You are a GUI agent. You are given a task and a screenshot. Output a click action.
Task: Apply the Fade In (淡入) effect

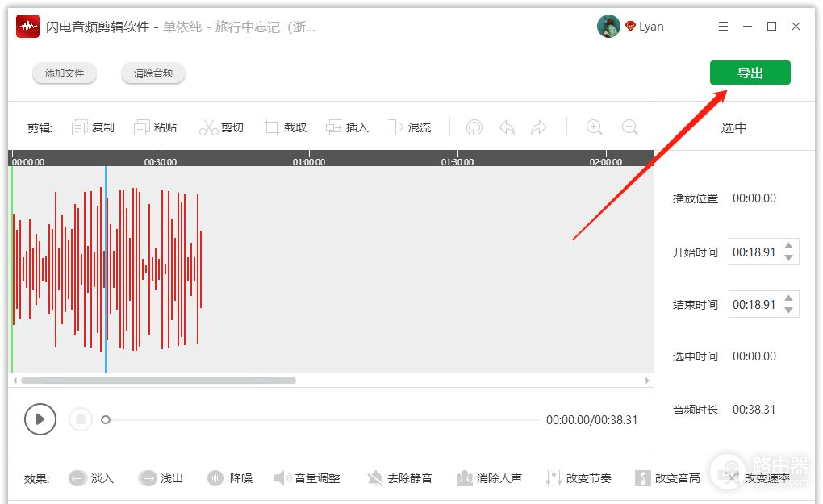tap(91, 477)
